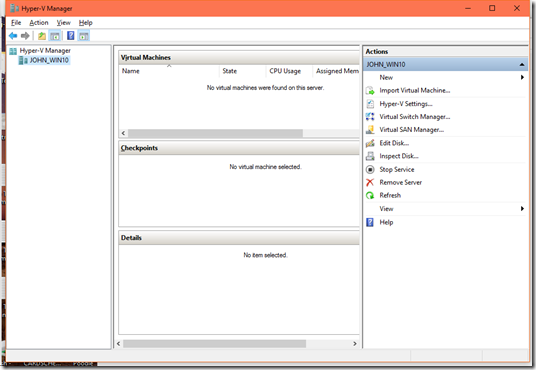
Task: Click center pane bottom scrollbar left arrow
Action: pyautogui.click(x=119, y=344)
